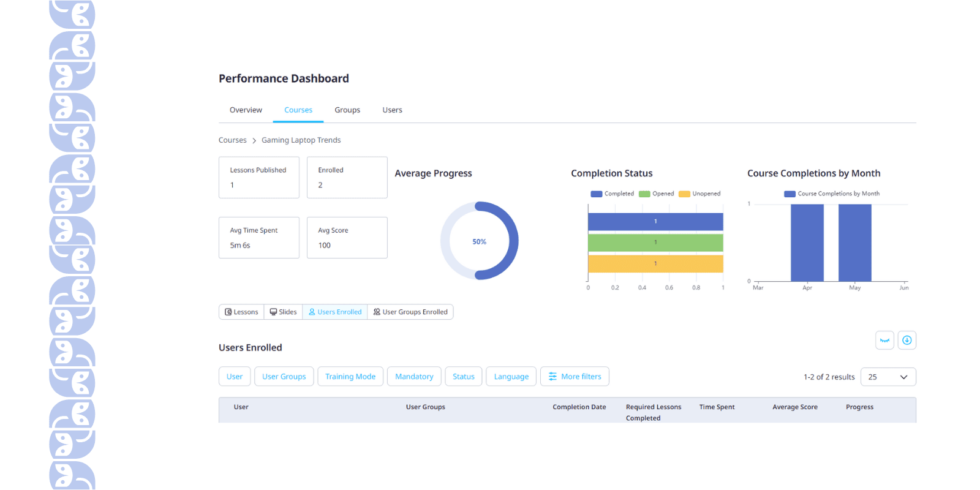Click the 1-2 of 2 results text
Screen dimensions: 980x490
pyautogui.click(x=829, y=377)
